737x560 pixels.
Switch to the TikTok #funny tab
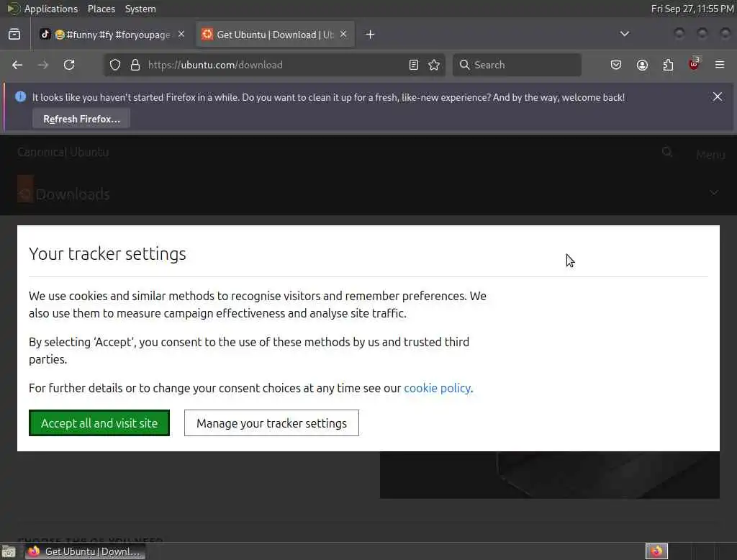click(x=112, y=35)
